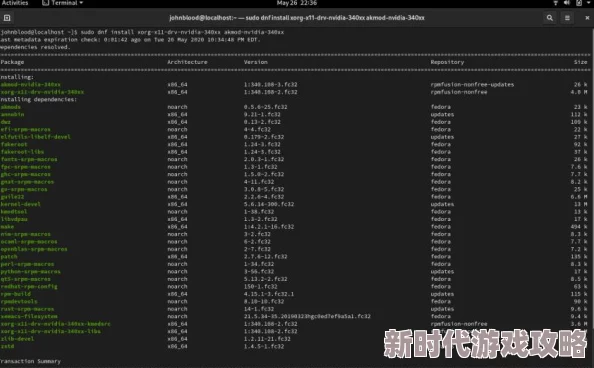Image resolution: width=594 pixels, height=368 pixels.
Task: Select the 'kernel-devel' package name
Action: click(20, 204)
